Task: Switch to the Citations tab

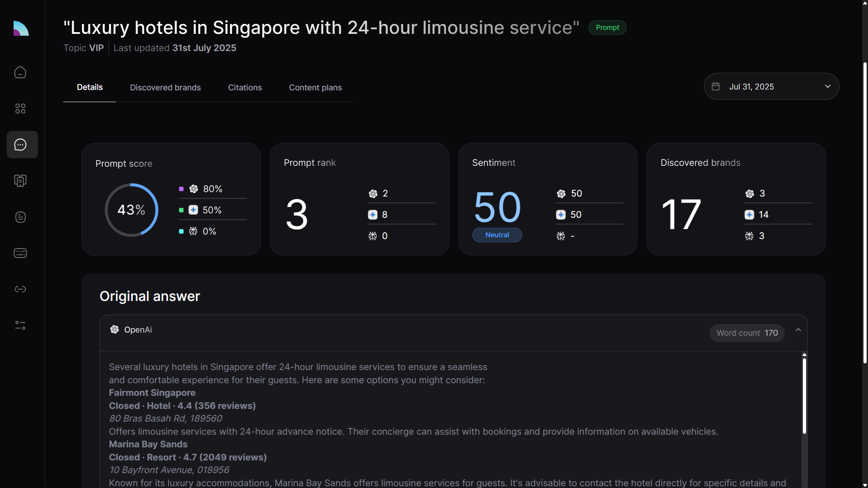Action: (245, 88)
